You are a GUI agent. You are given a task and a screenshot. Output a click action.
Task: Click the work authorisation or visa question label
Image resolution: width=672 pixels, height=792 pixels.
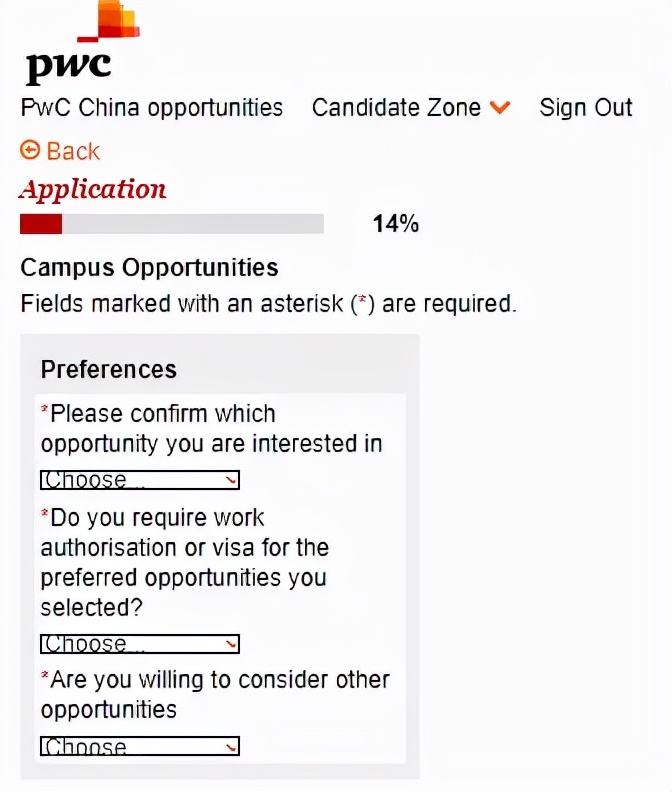185,562
